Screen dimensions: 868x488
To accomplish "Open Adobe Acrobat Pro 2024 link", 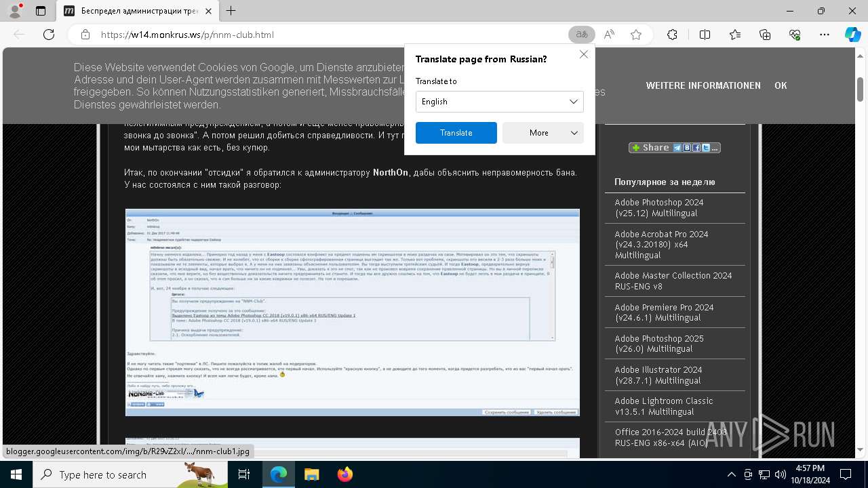I will pyautogui.click(x=662, y=244).
